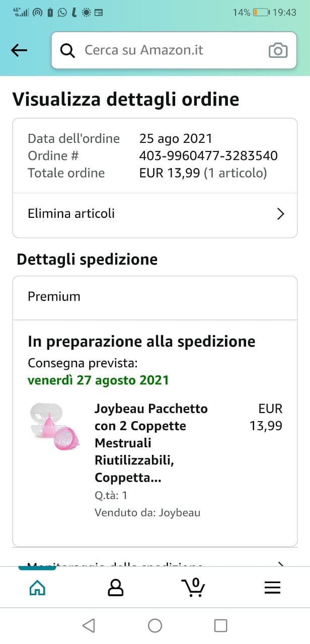Tap the battery status indicator
310x644 pixels.
click(260, 13)
